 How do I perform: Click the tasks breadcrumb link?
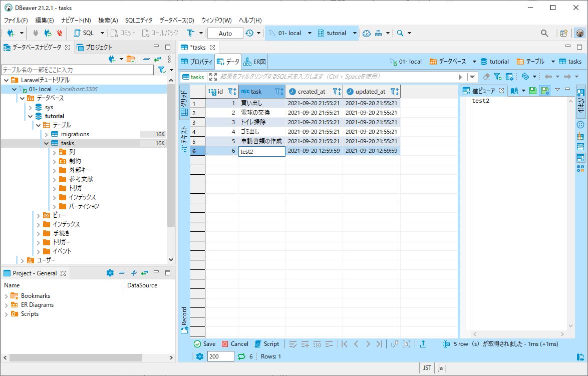coord(570,62)
